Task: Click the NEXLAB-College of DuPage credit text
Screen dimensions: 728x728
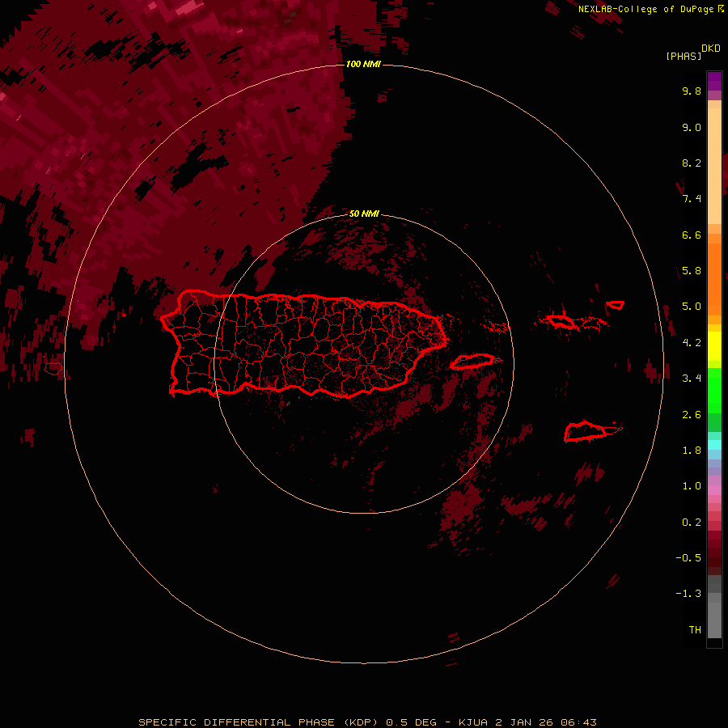Action: (x=647, y=9)
